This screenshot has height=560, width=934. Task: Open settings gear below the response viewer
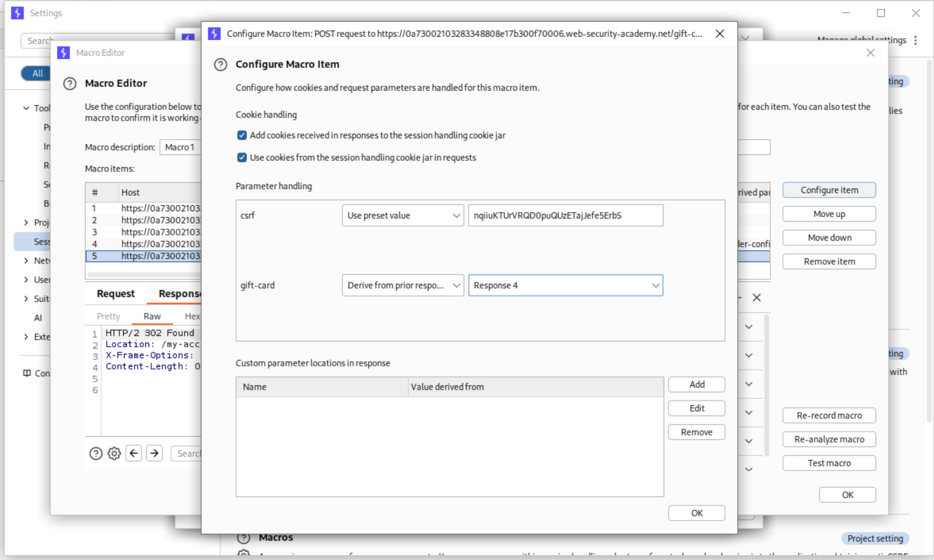pyautogui.click(x=114, y=453)
